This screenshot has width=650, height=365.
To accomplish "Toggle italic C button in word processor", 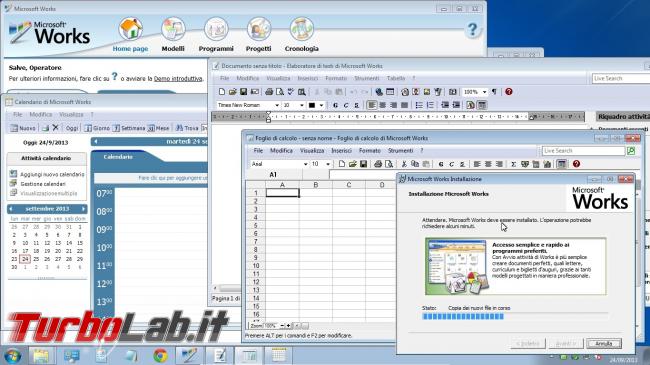I will click(346, 105).
